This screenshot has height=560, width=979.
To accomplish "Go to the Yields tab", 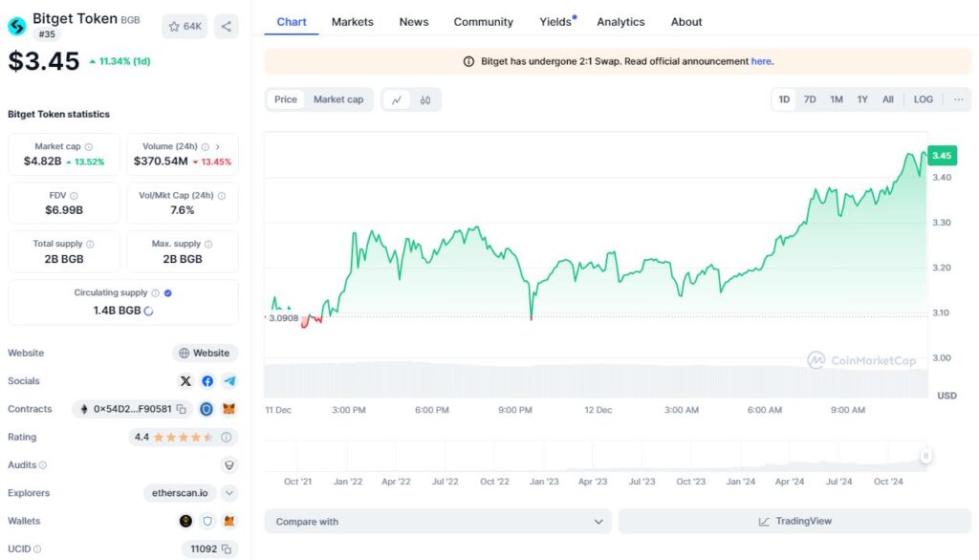I will 555,22.
